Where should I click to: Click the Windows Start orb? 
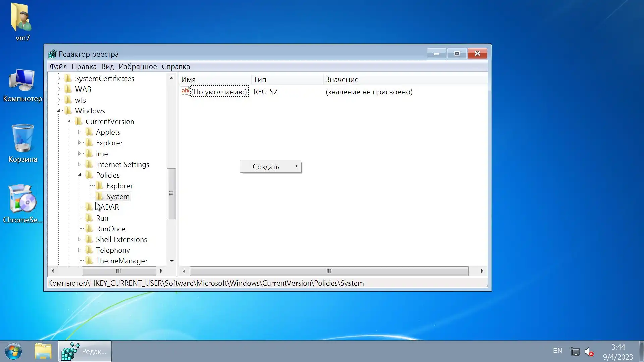13,351
